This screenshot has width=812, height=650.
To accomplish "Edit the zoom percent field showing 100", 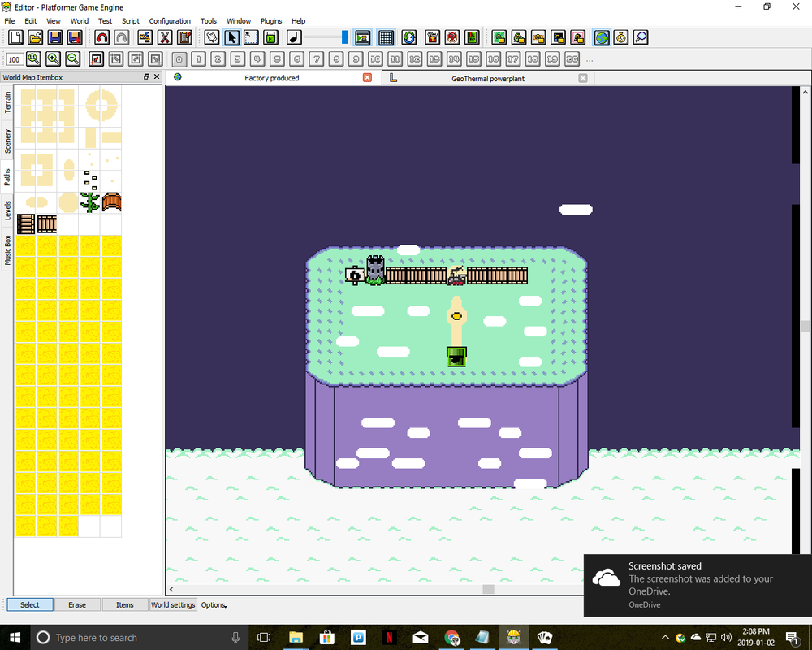I will pyautogui.click(x=15, y=59).
